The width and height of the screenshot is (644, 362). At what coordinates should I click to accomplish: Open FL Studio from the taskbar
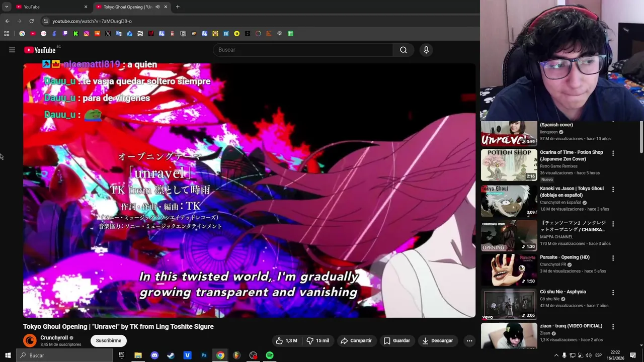click(236, 355)
